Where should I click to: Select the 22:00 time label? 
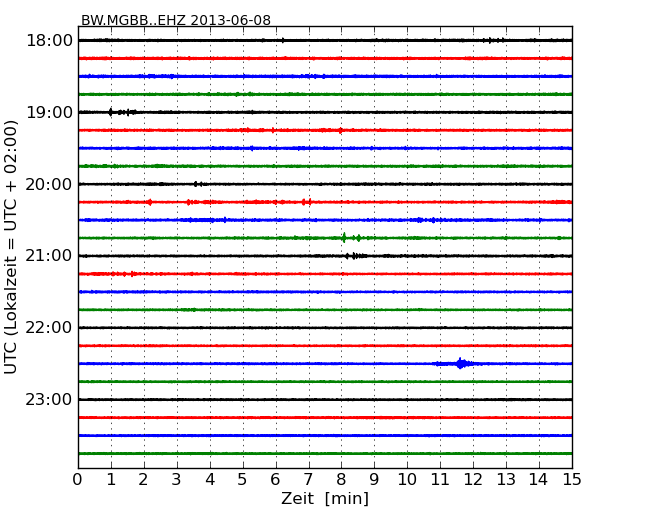(x=49, y=328)
